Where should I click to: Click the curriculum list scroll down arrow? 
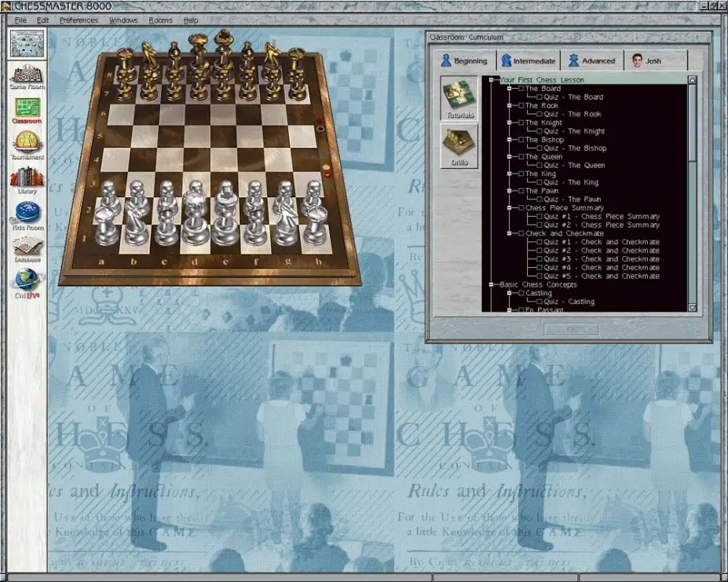click(x=692, y=307)
